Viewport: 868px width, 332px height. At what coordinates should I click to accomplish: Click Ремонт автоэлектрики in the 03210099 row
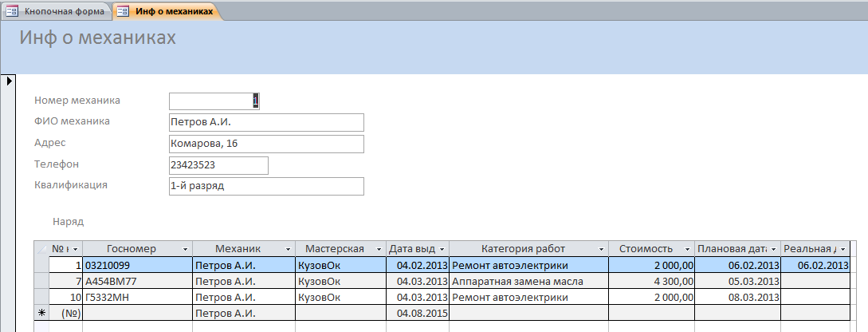pyautogui.click(x=528, y=265)
